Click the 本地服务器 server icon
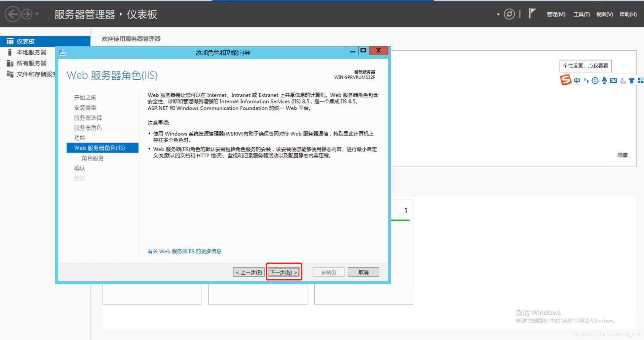Screen dimensions: 644x340 [10, 52]
